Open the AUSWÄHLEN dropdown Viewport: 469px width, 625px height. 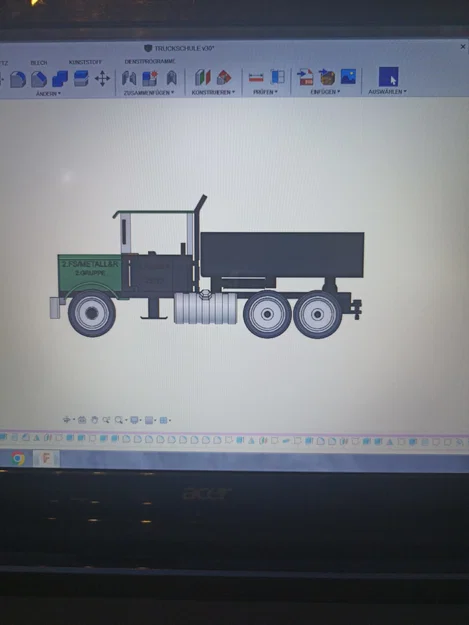pos(387,92)
